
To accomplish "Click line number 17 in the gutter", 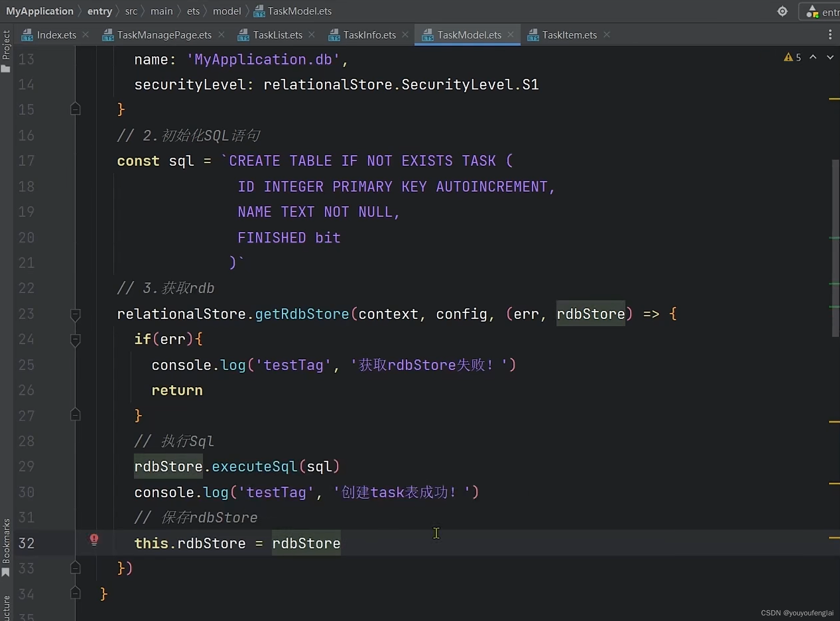I will [x=26, y=161].
